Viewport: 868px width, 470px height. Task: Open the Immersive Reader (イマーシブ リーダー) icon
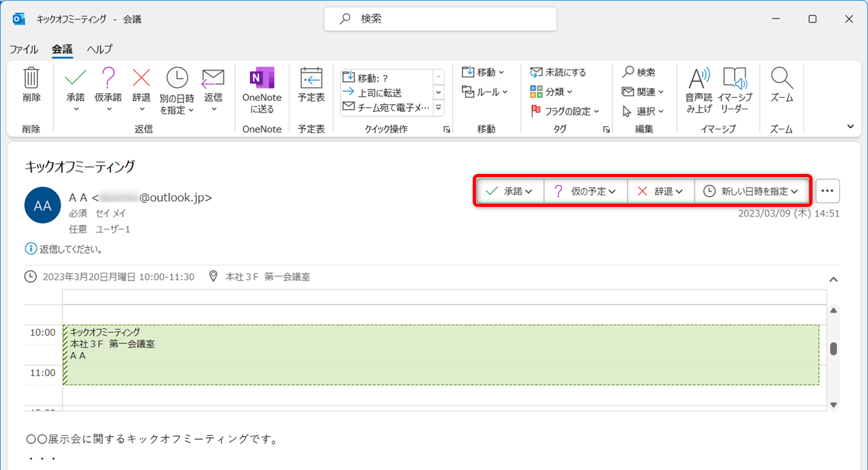735,79
